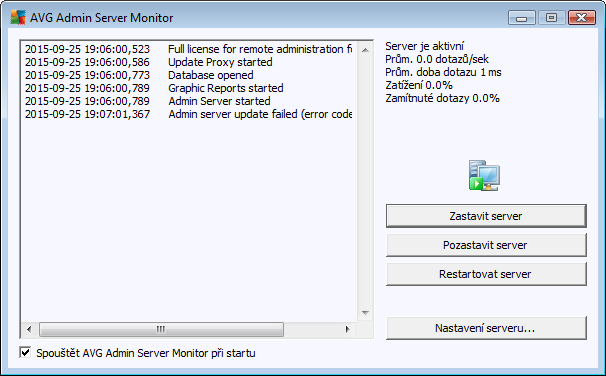Click the AVG logo icon in title bar
The width and height of the screenshot is (606, 376).
click(x=18, y=17)
